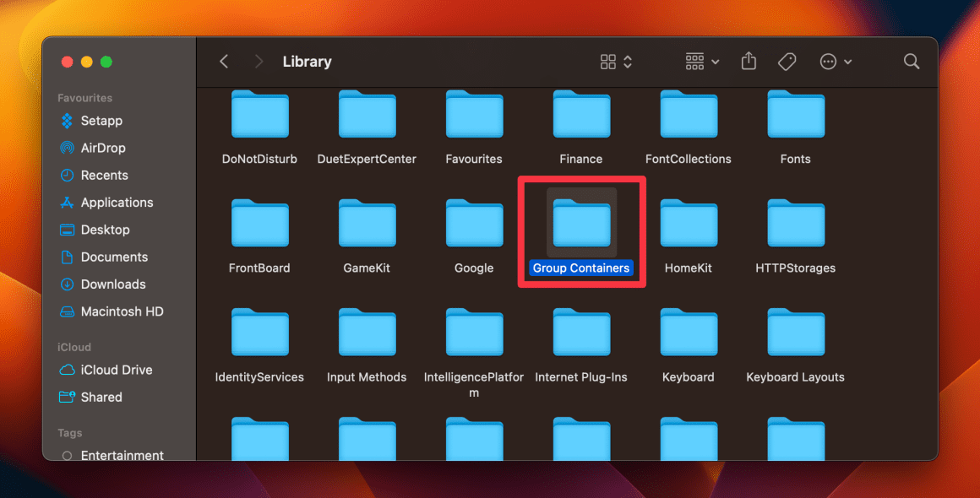This screenshot has height=498, width=980.
Task: Open the Tags icon in the toolbar
Action: pos(787,61)
